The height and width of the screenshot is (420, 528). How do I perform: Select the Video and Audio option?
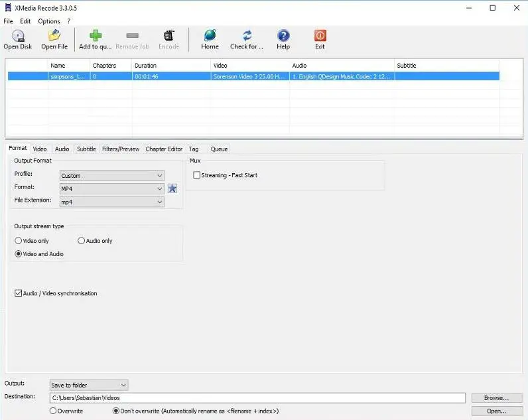click(x=18, y=253)
